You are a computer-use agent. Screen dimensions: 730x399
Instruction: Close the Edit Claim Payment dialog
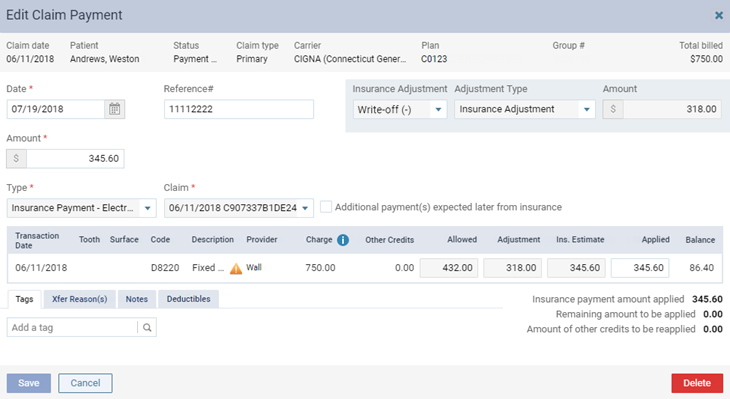coord(719,15)
